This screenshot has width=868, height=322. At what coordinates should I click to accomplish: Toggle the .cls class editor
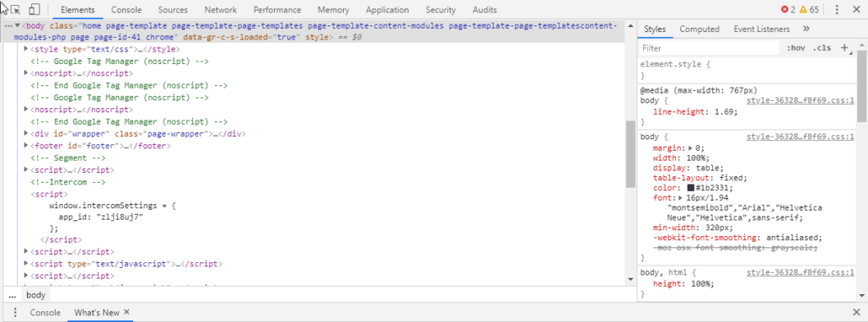822,48
